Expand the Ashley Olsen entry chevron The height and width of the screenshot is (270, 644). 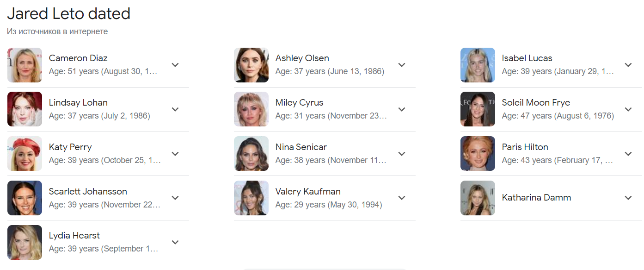[402, 65]
